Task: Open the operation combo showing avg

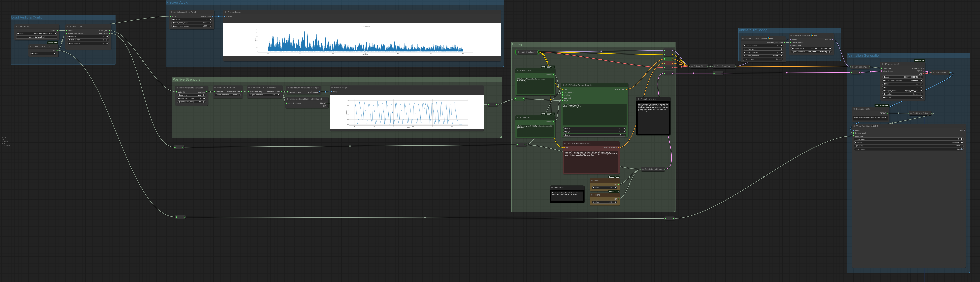Action: pyautogui.click(x=192, y=95)
